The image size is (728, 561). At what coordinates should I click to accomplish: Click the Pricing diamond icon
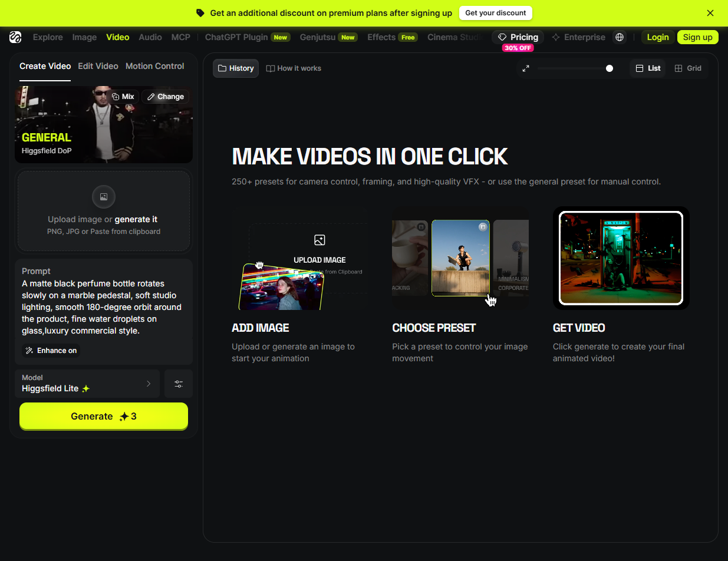click(502, 37)
